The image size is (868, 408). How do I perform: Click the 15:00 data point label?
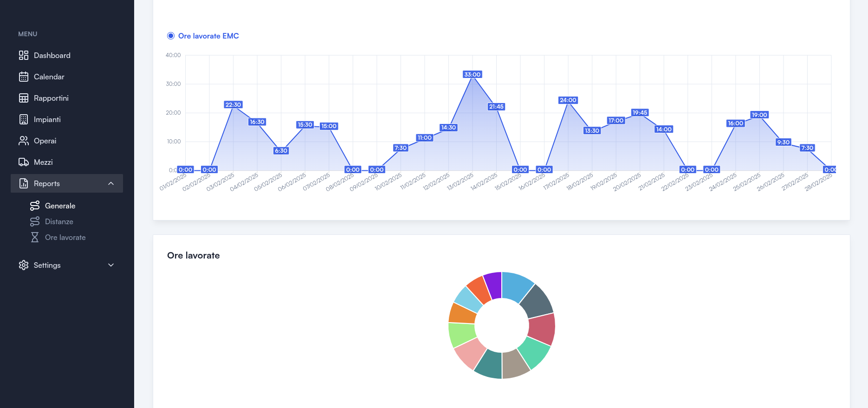pos(329,126)
